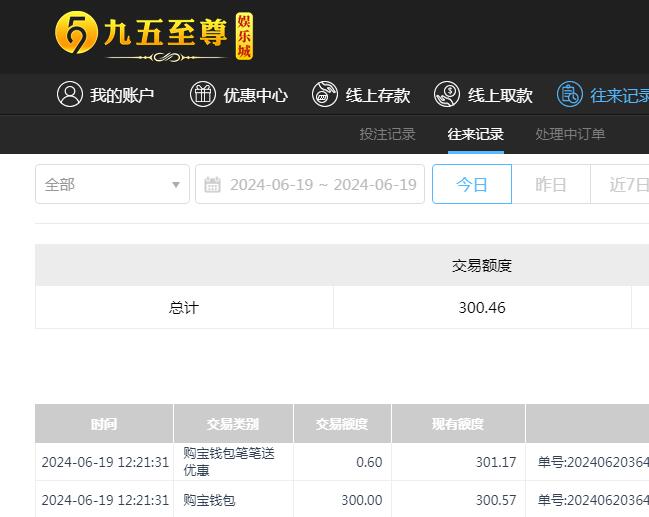Screen dimensions: 649x517
Task: Select the 今日 filter button
Action: (472, 184)
